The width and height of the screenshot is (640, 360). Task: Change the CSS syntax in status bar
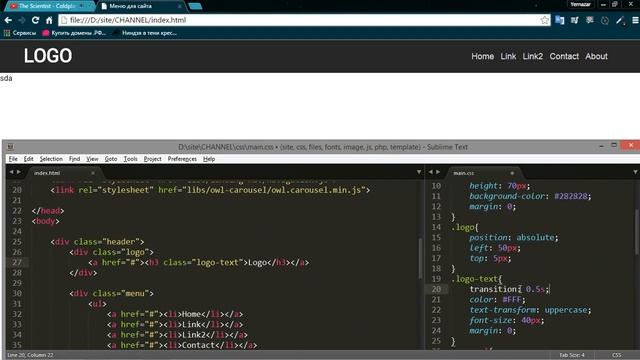pos(617,355)
